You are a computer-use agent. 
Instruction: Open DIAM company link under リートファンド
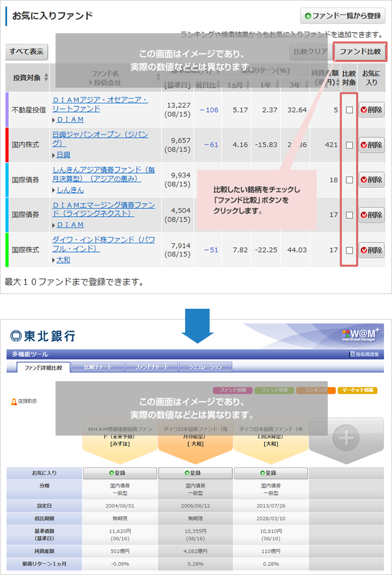pos(70,120)
